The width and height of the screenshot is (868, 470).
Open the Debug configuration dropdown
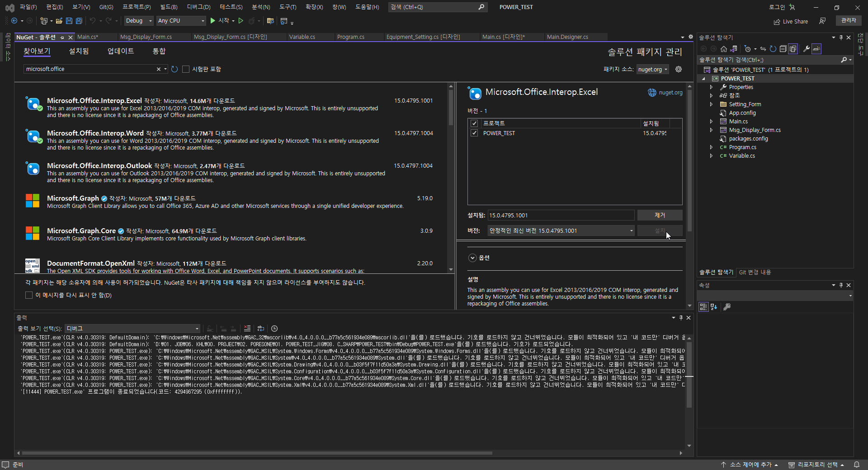(x=139, y=21)
